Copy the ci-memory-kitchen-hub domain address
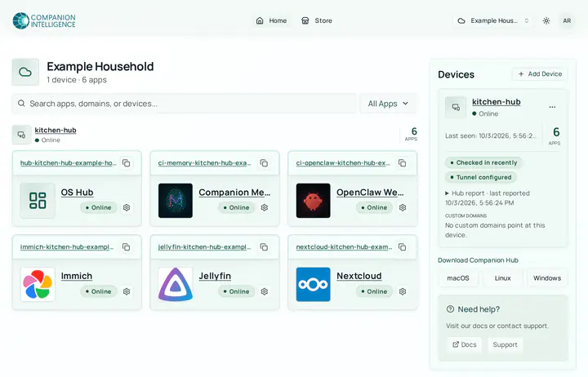This screenshot has height=377, width=588. 264,163
